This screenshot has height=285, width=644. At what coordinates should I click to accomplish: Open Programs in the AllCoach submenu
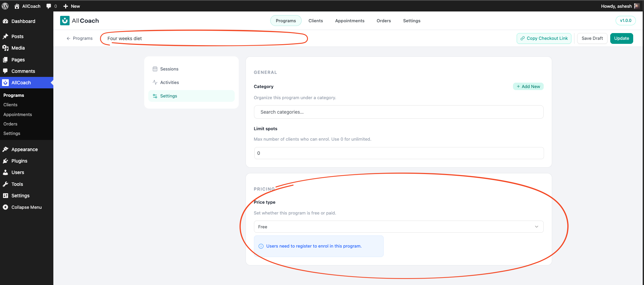click(x=14, y=95)
